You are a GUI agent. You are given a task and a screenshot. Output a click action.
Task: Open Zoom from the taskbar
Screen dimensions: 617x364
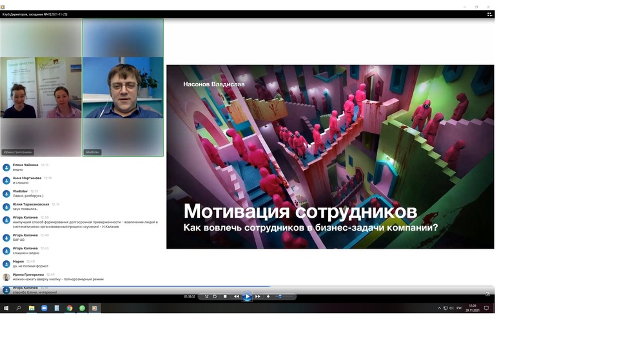pos(44,309)
